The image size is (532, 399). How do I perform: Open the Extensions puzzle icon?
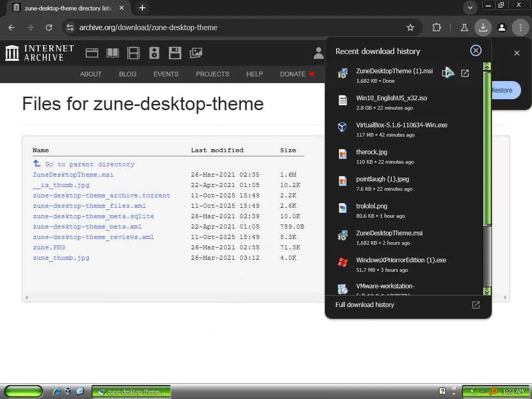[x=436, y=28]
